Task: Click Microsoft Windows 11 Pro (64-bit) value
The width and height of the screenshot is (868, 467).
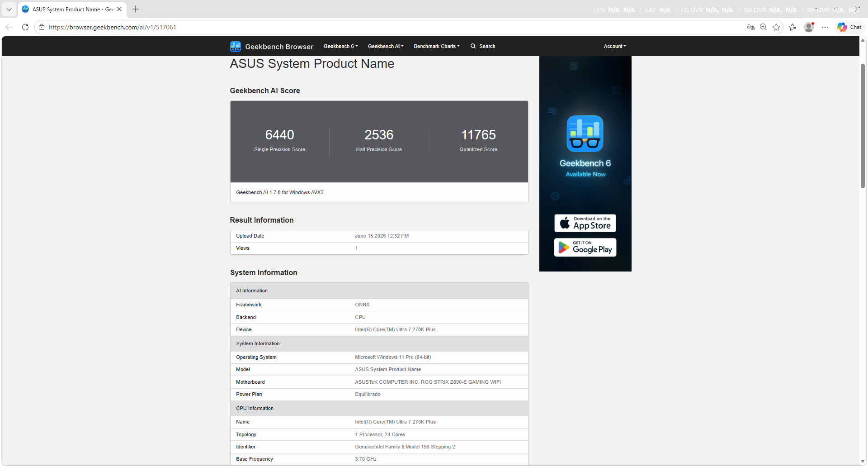Action: 393,357
